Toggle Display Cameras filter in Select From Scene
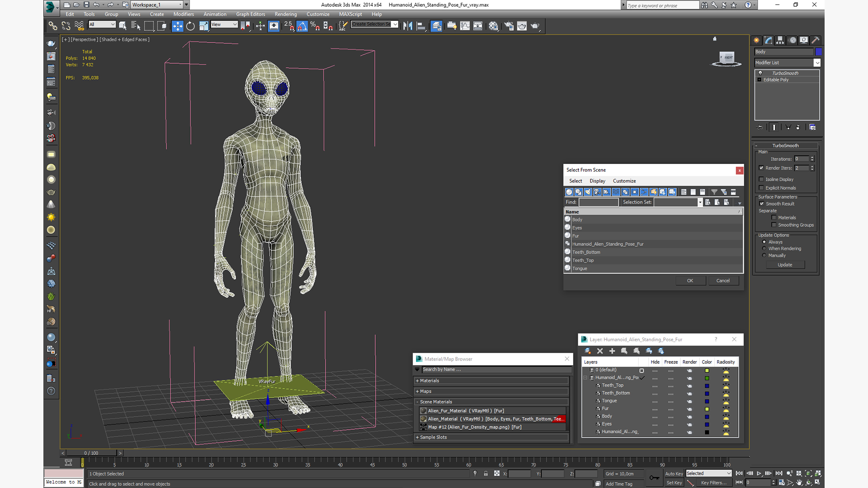 tap(597, 192)
